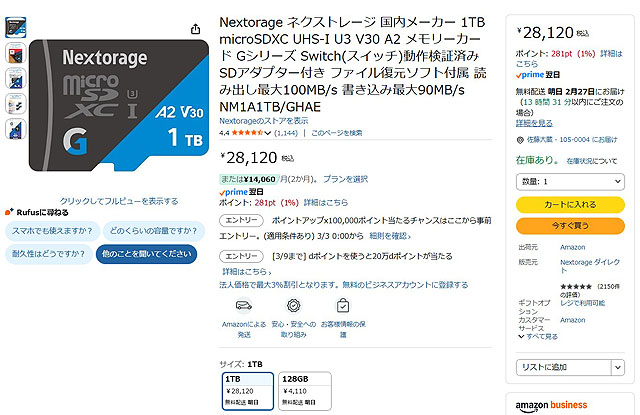Click the Rufus assistant icon
The width and height of the screenshot is (640, 415).
[x=9, y=212]
